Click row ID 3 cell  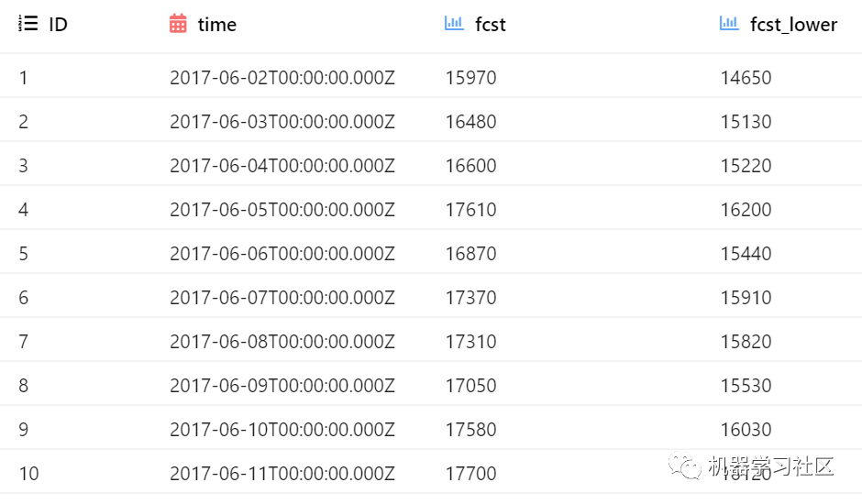(24, 166)
